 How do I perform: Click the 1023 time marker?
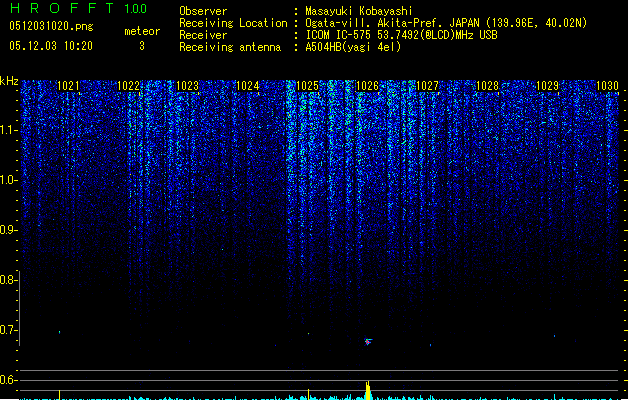(x=188, y=86)
